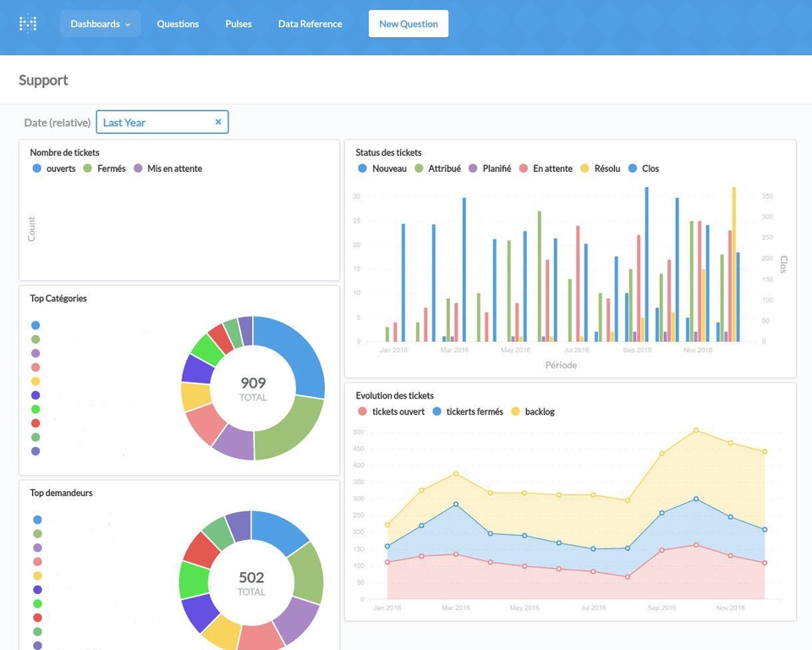Click the tickets ouvert legend item
812x650 pixels.
tap(391, 411)
